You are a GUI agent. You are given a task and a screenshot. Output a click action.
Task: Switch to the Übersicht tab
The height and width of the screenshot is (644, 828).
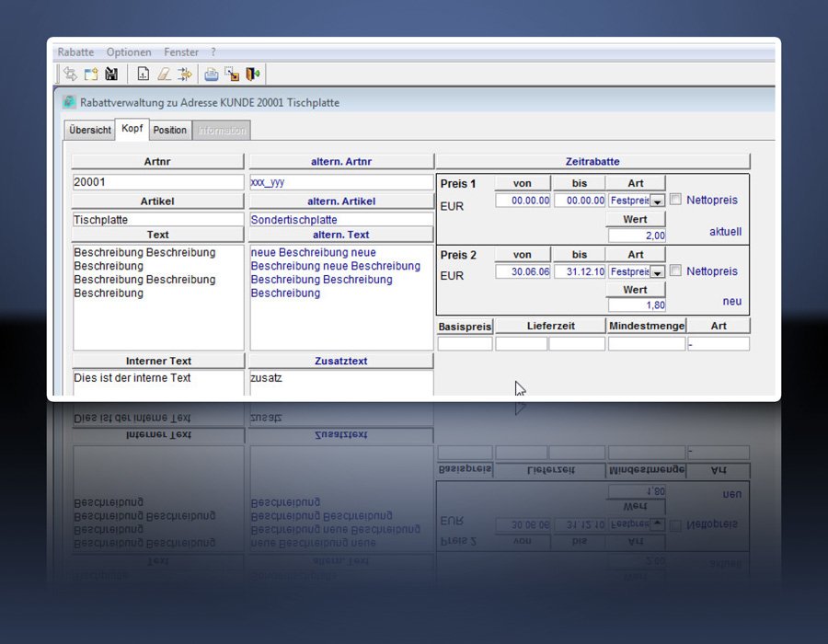(x=90, y=131)
